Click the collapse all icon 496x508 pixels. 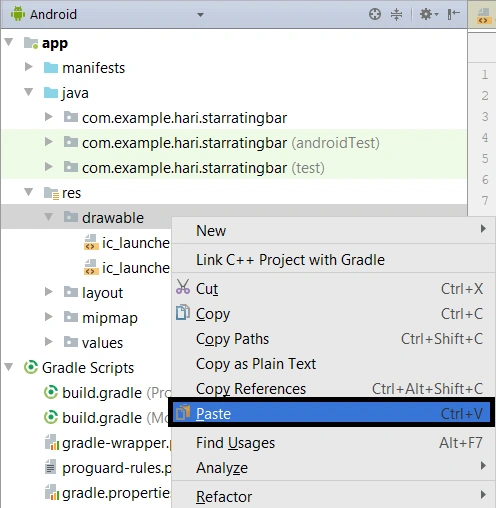click(396, 14)
